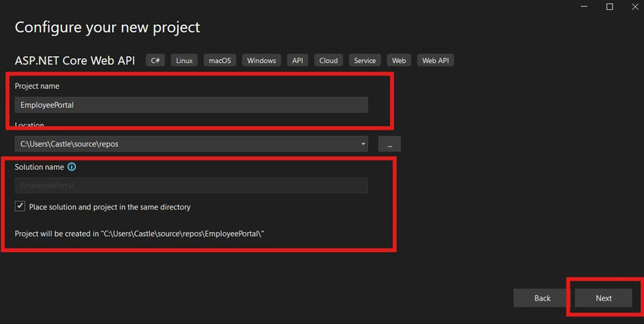644x324 pixels.
Task: Click the Linux tag
Action: click(x=184, y=61)
